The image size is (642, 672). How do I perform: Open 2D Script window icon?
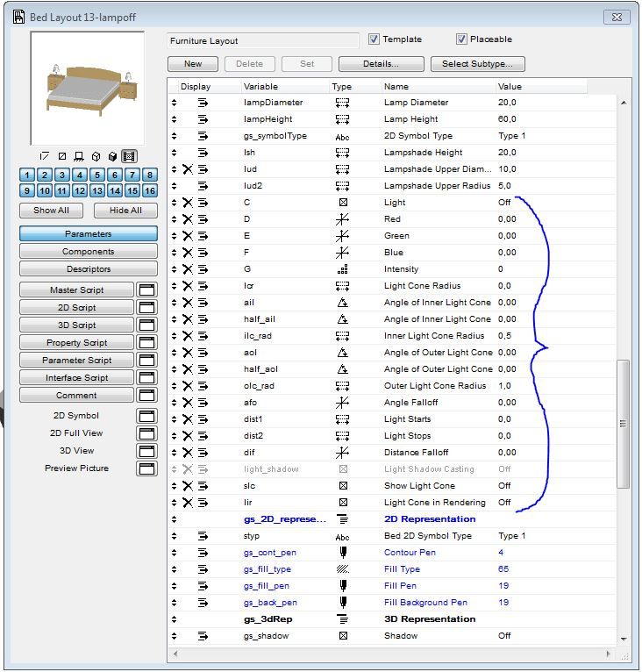pos(146,308)
